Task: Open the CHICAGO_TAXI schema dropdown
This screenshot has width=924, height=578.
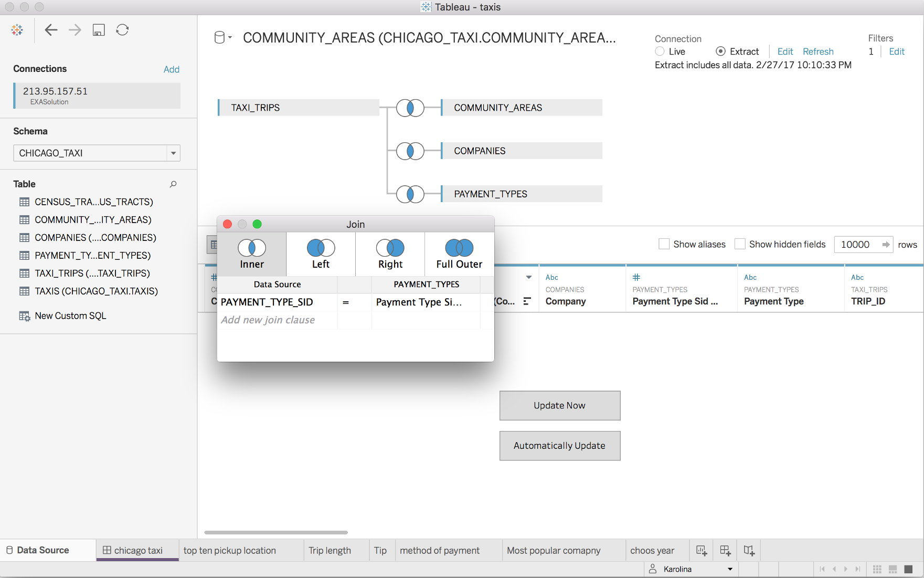Action: (x=173, y=153)
